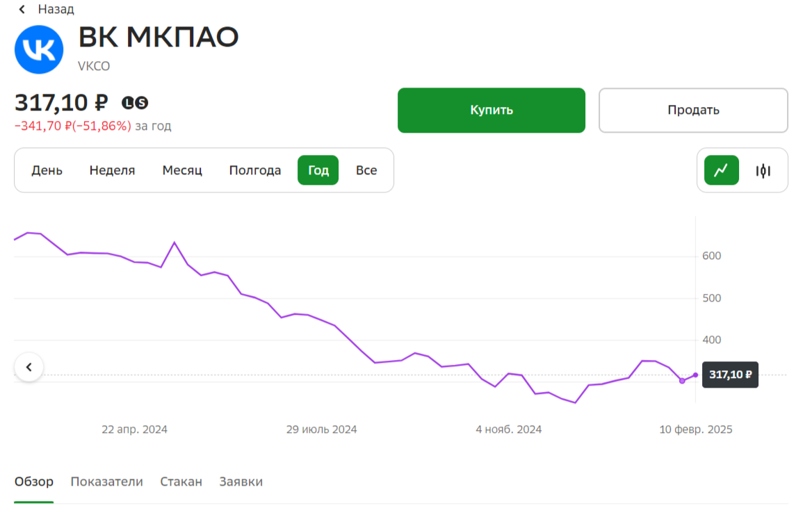Click the 317,10 ₽ price tooltip on chart
Viewport: 812px width, 510px height.
point(730,375)
